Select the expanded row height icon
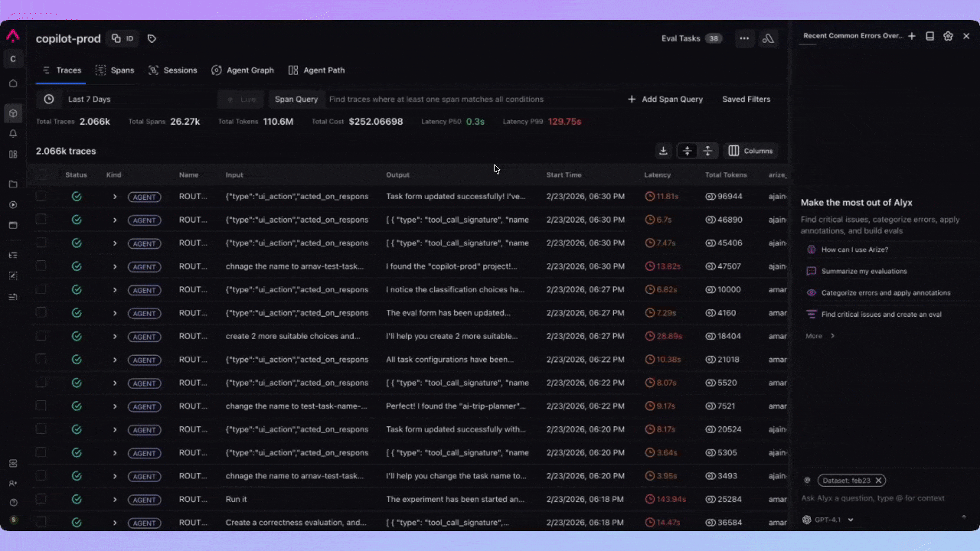 click(707, 151)
